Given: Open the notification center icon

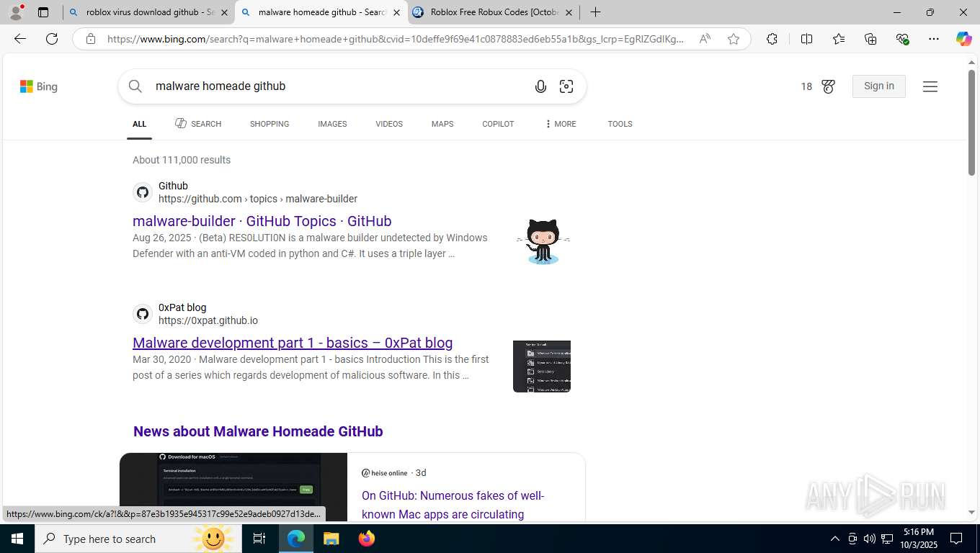Looking at the screenshot, I should point(956,539).
